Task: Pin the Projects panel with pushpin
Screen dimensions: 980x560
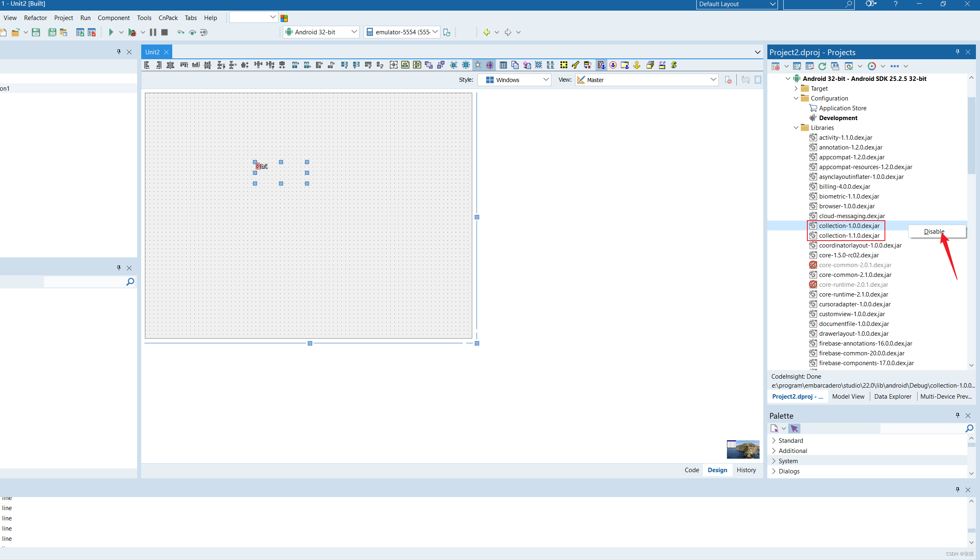Action: [958, 52]
